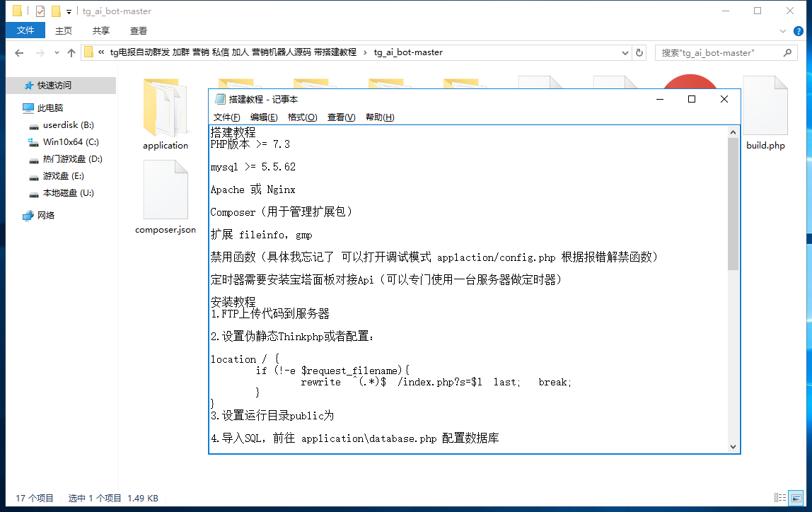Viewport: 812px width, 512px height.
Task: Navigate up one folder level
Action: click(x=71, y=53)
